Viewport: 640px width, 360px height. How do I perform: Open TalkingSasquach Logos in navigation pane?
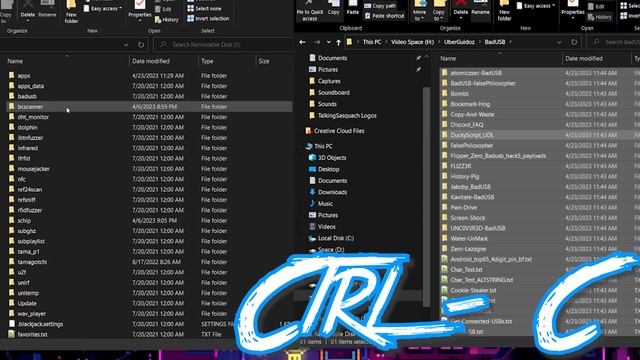(x=343, y=116)
